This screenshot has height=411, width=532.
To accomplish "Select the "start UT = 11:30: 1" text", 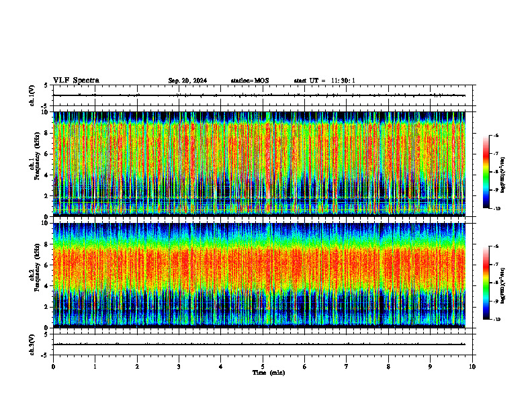I will [x=324, y=81].
